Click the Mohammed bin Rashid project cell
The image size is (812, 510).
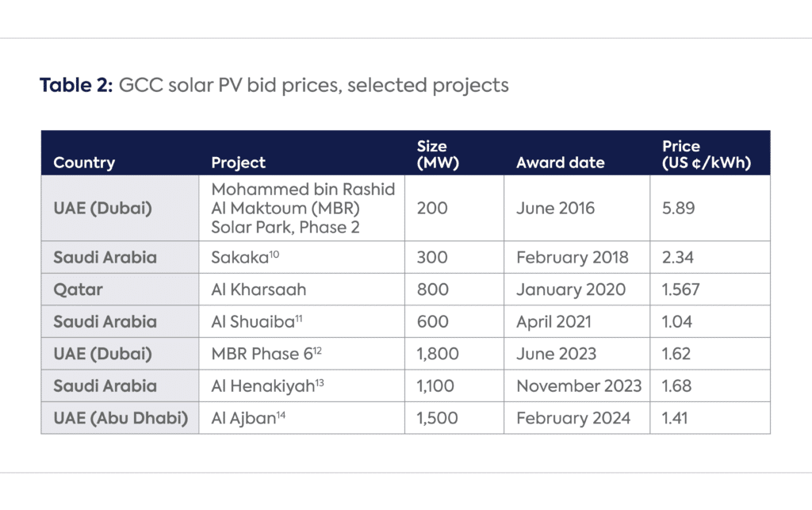click(x=302, y=208)
